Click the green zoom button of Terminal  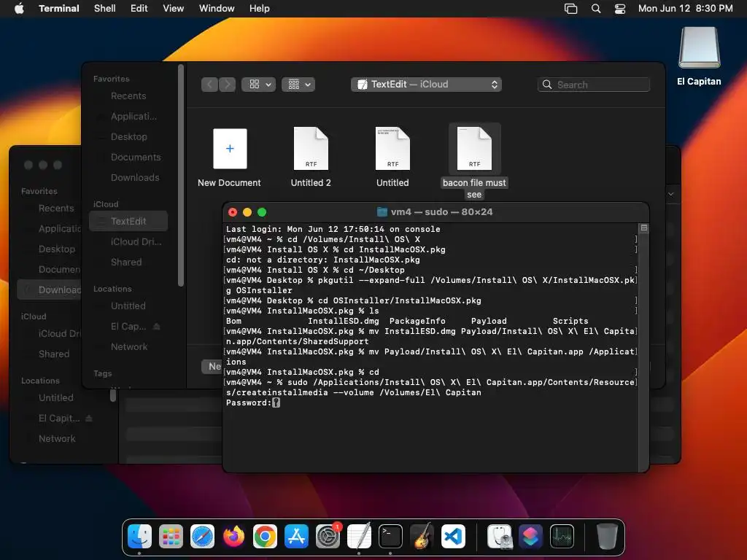[262, 212]
